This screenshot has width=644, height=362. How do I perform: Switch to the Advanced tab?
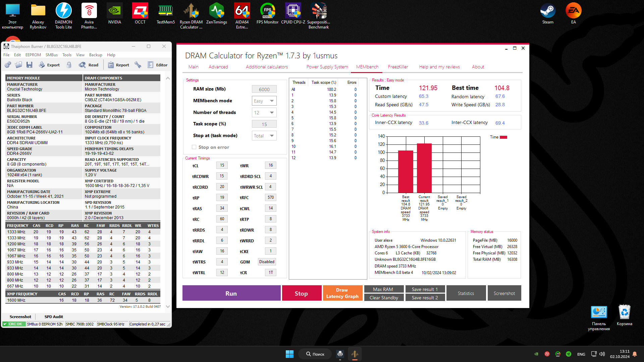[218, 67]
